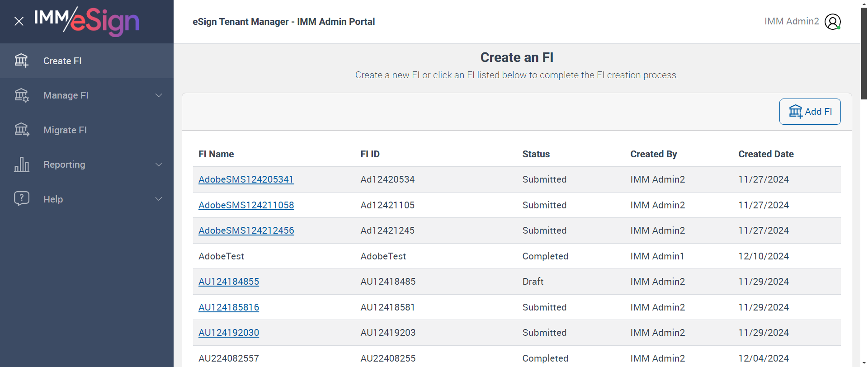Expand the Help submenu chevron

coord(159,199)
